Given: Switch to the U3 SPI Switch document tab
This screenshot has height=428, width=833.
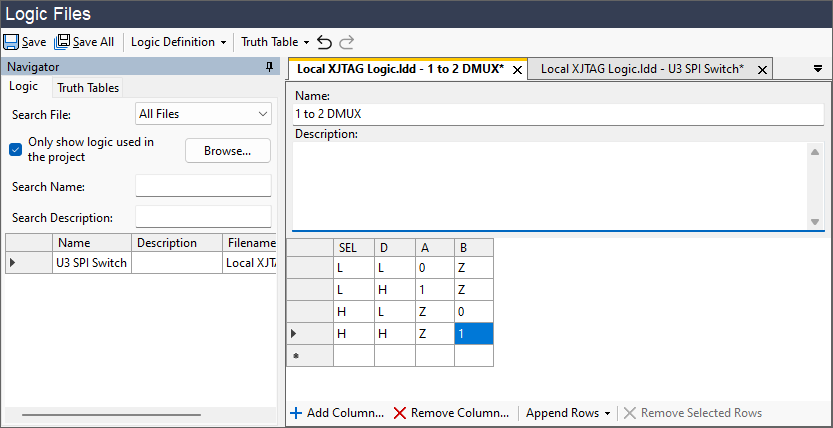Looking at the screenshot, I should pyautogui.click(x=641, y=69).
